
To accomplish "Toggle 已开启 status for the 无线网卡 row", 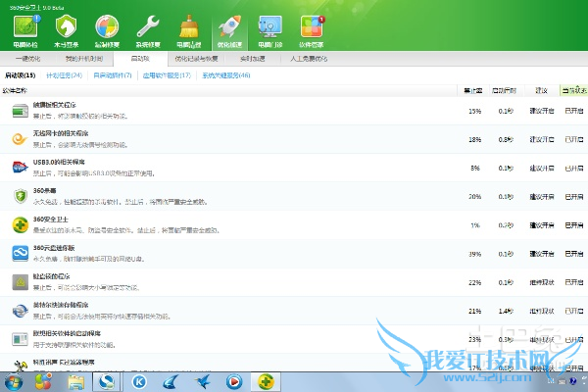I will [572, 139].
